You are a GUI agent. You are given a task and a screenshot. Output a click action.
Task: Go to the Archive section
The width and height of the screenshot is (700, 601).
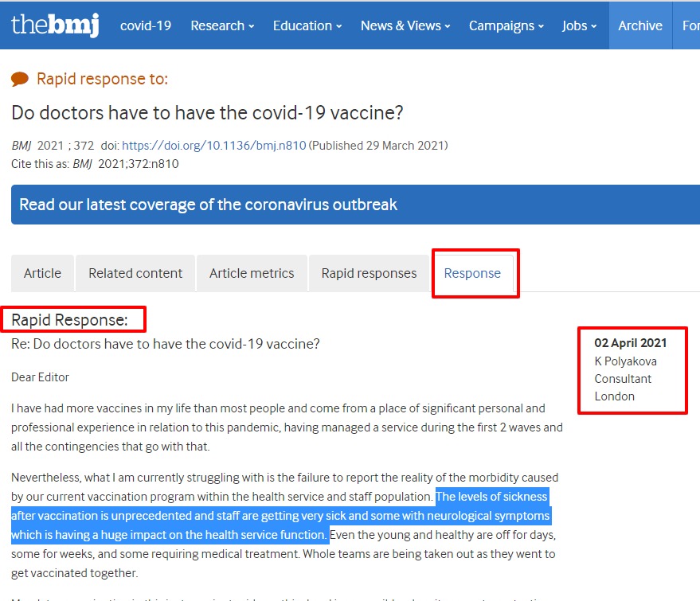coord(640,25)
